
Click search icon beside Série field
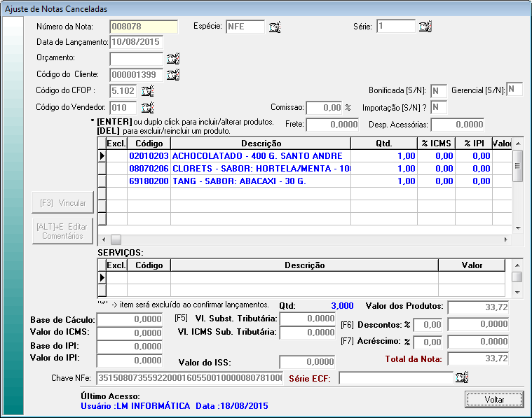(425, 27)
